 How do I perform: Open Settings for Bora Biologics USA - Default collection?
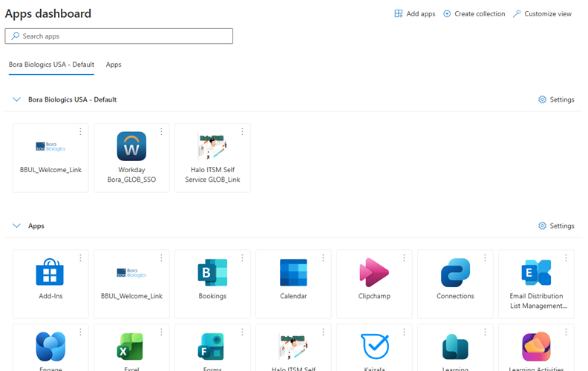556,99
